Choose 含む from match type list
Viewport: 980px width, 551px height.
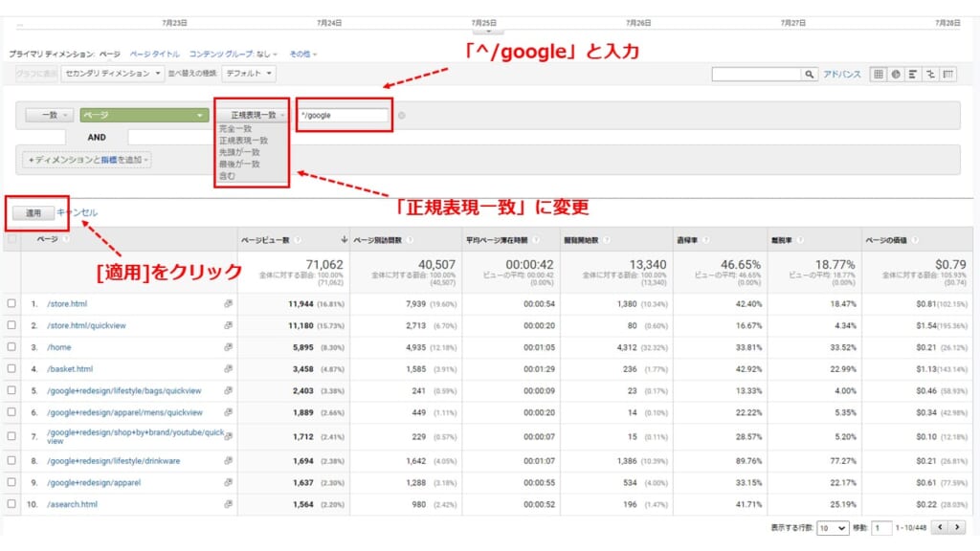point(228,176)
